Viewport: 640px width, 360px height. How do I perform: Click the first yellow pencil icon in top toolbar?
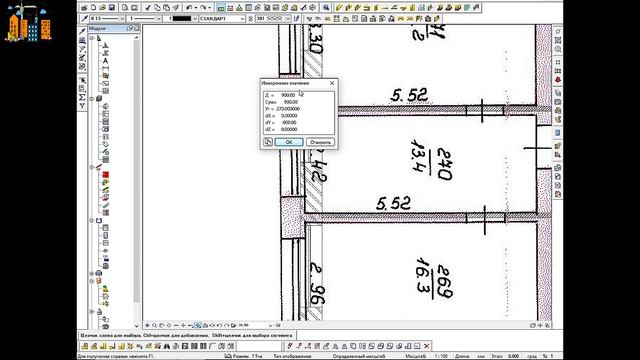(339, 7)
